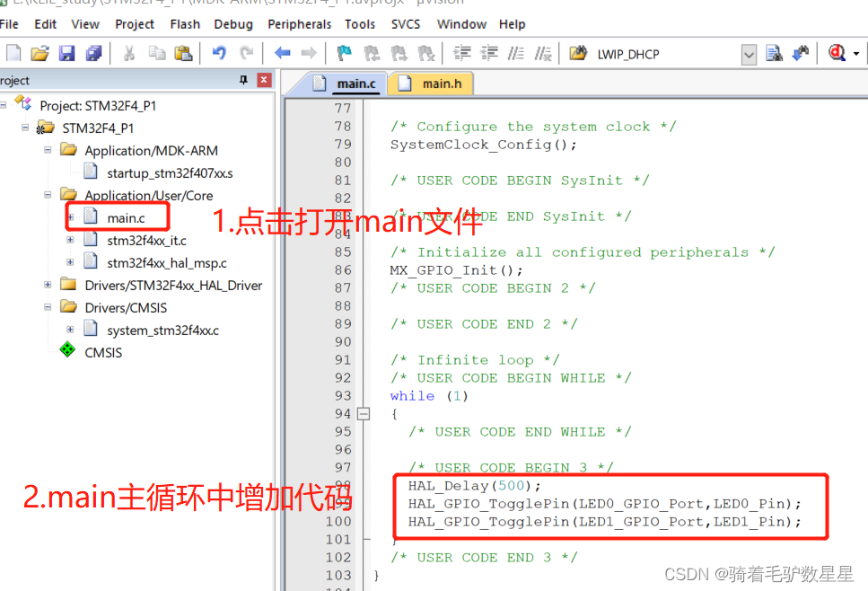The image size is (868, 591).
Task: Click the New file toolbar icon
Action: pos(13,53)
